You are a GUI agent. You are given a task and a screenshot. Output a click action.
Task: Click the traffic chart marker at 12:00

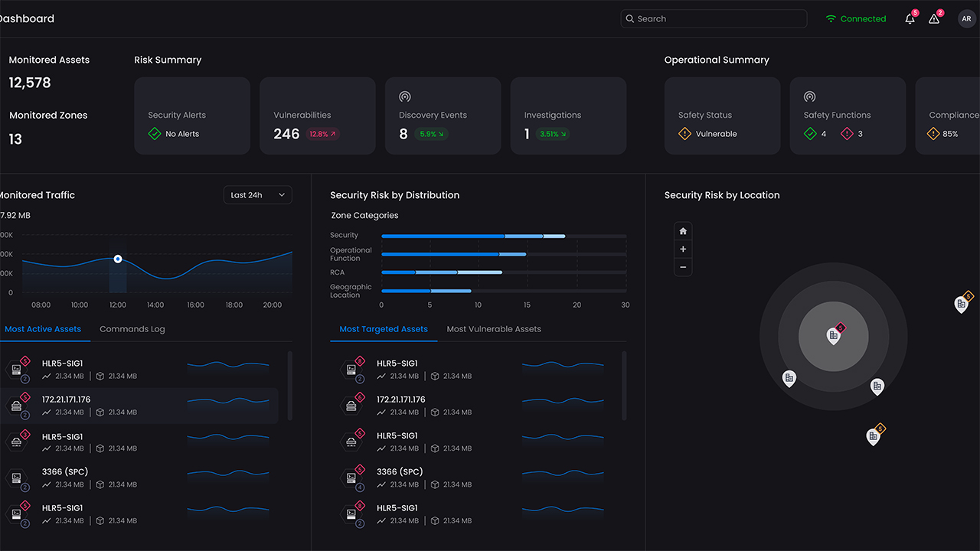(x=118, y=259)
